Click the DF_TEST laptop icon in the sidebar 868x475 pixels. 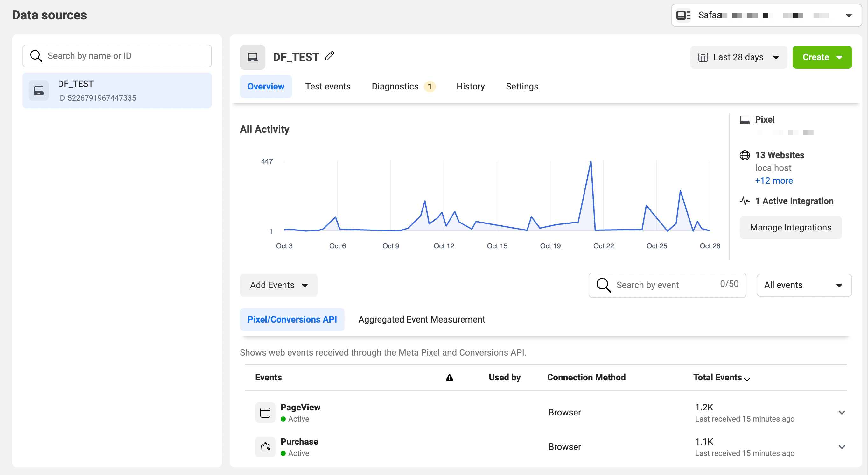point(39,90)
